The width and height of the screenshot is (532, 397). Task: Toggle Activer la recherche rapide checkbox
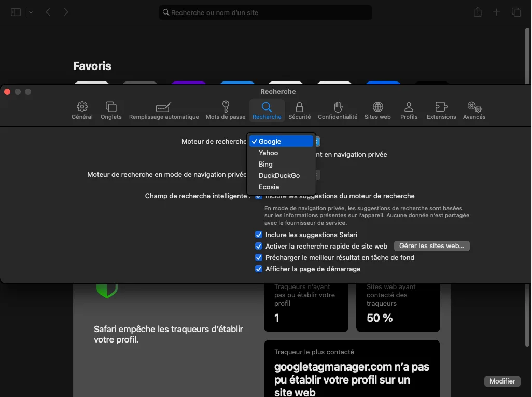click(259, 246)
